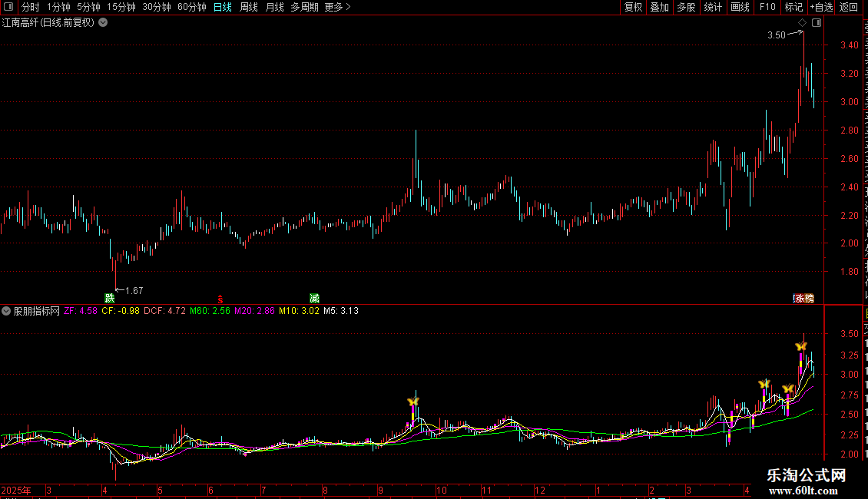Click the M20: 2.86 indicator value
The width and height of the screenshot is (868, 499).
254,311
